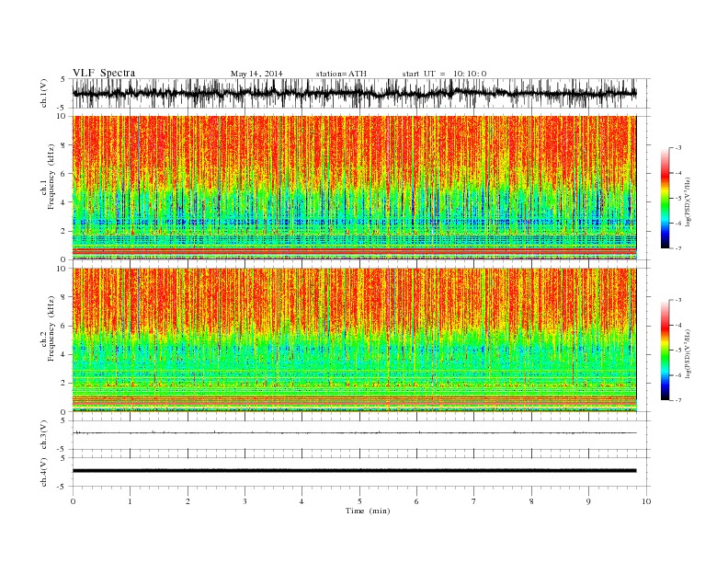
Task: Click the "2" tick on the Time axis
Action: (x=188, y=501)
